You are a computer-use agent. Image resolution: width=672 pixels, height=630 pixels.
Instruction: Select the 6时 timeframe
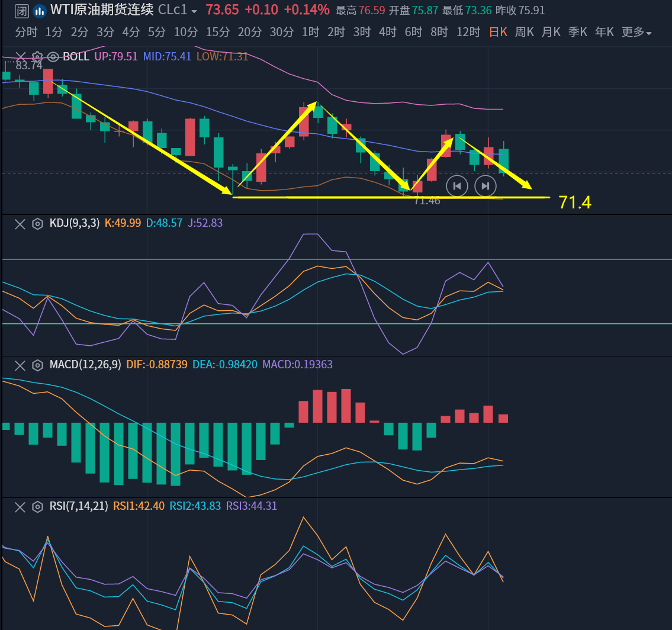click(x=414, y=32)
